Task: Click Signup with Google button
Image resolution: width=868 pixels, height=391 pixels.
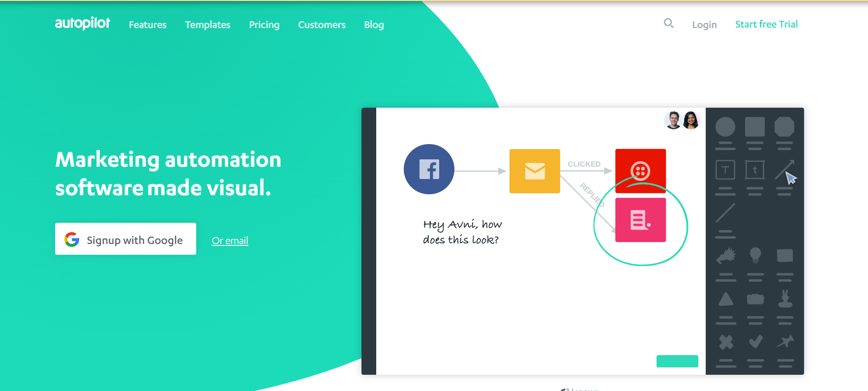Action: pyautogui.click(x=125, y=239)
